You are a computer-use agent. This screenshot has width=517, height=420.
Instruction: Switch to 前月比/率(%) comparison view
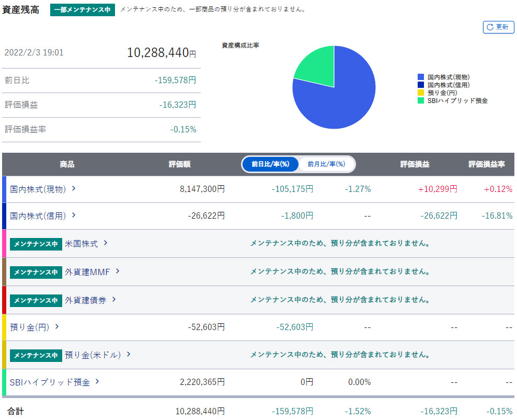point(326,164)
